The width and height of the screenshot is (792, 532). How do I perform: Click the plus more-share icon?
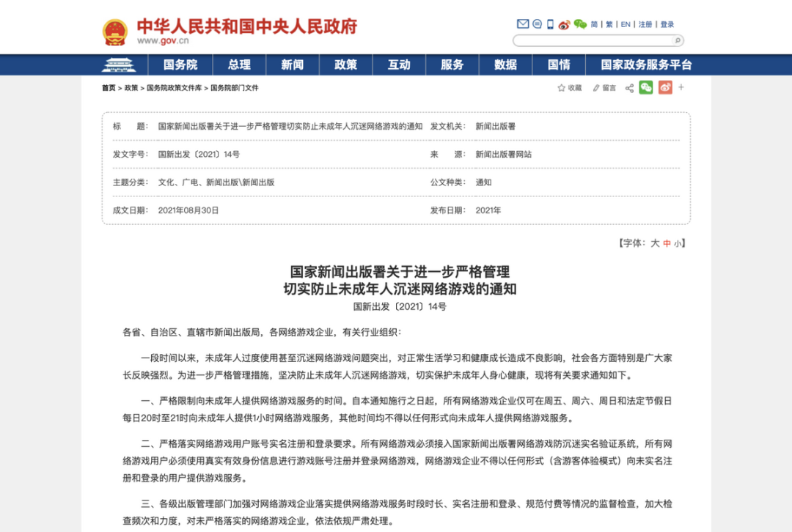tap(681, 87)
